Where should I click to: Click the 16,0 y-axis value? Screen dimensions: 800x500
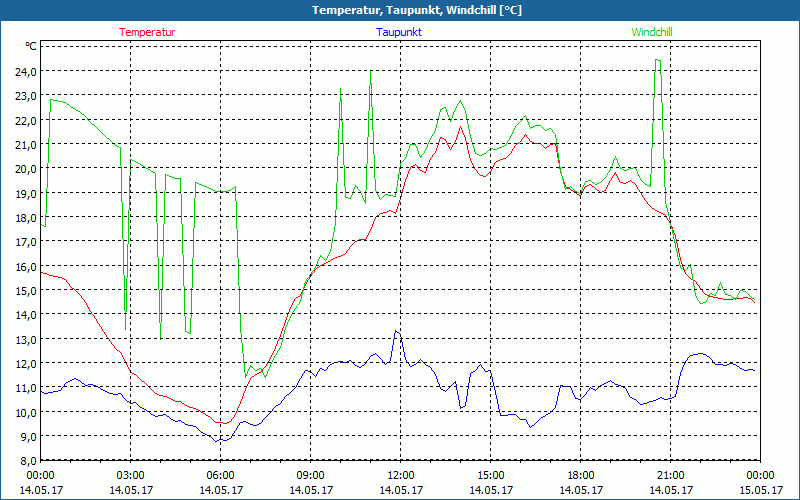24,266
